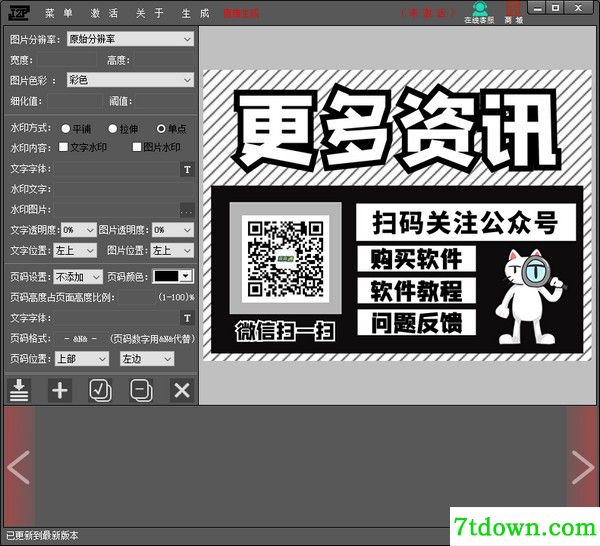The width and height of the screenshot is (600, 546).
Task: Click the 页码格式 format field
Action: point(81,339)
